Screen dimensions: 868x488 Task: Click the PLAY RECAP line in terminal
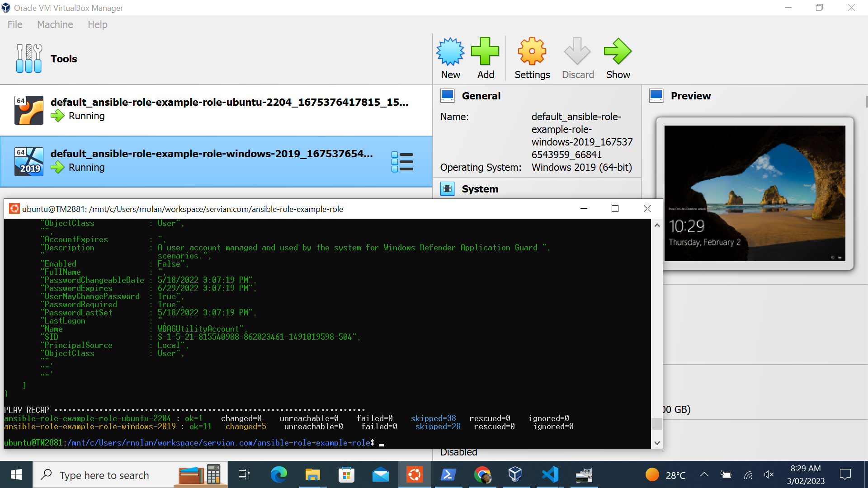pos(184,410)
